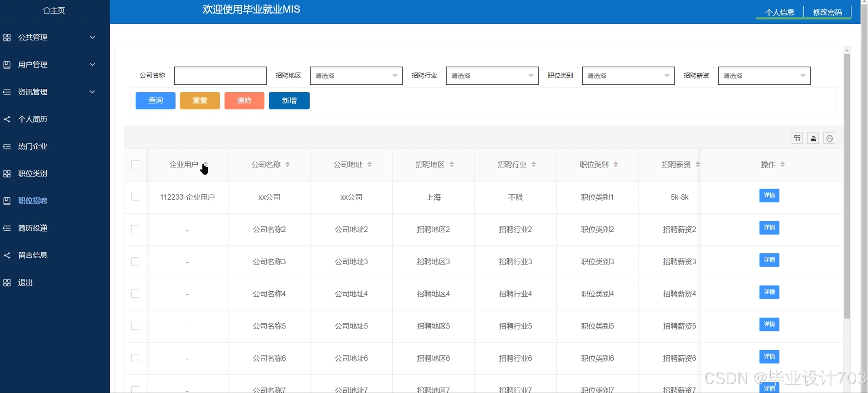Open the 招聘地区 filter dropdown
Viewport: 868px width, 393px height.
pyautogui.click(x=356, y=76)
